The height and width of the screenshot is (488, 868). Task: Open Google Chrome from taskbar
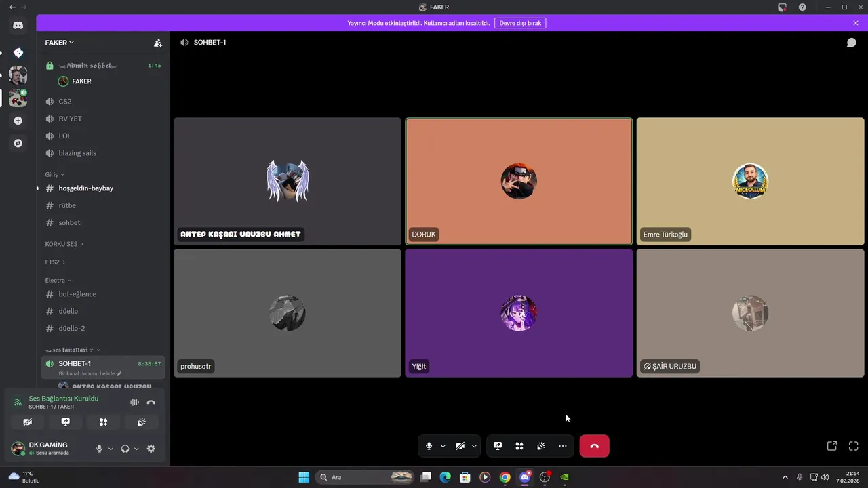tap(505, 477)
